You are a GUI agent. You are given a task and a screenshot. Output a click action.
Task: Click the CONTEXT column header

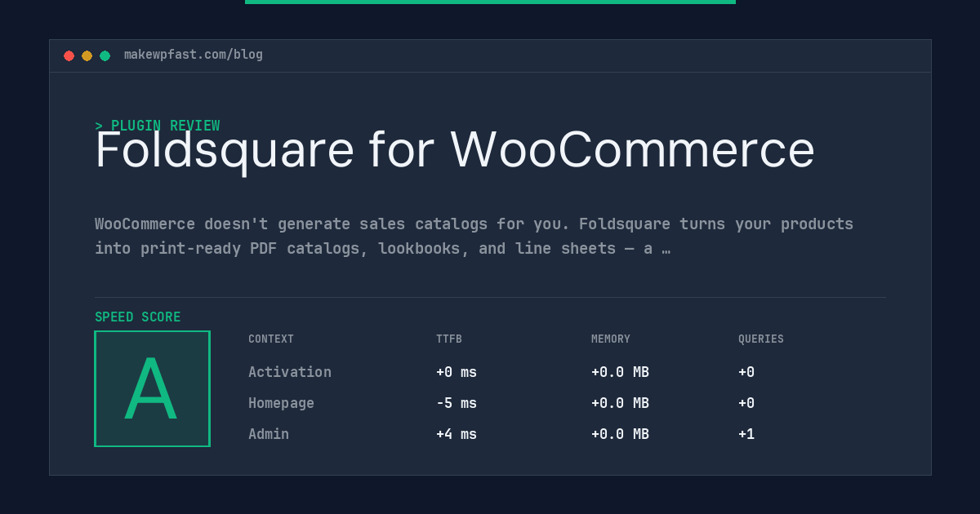271,339
